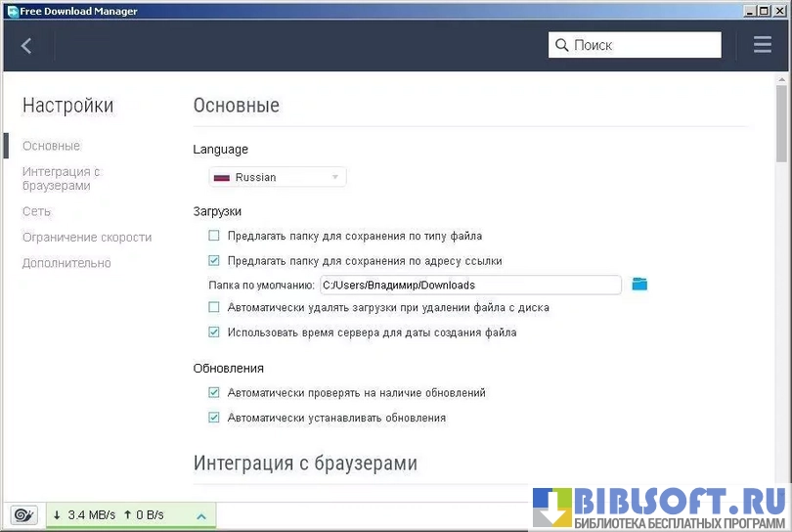The width and height of the screenshot is (792, 532).
Task: Uncheck suggesting folder by link address
Action: point(214,261)
